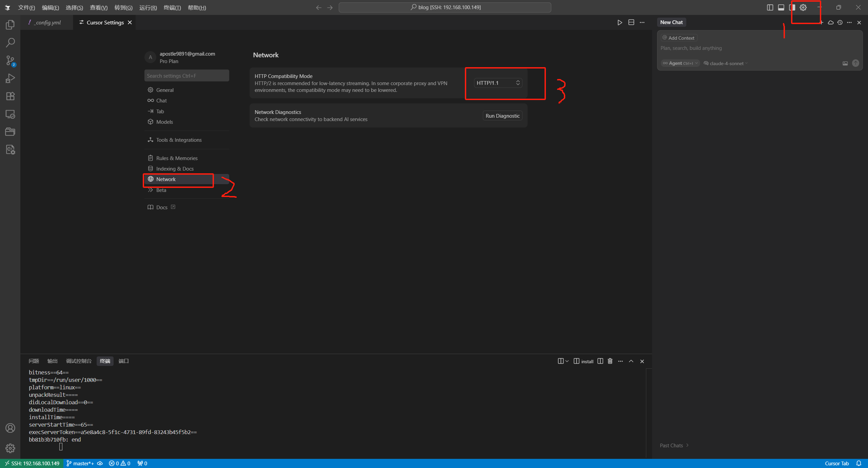The height and width of the screenshot is (468, 868).
Task: Open Source Control view with badge
Action: click(x=10, y=61)
